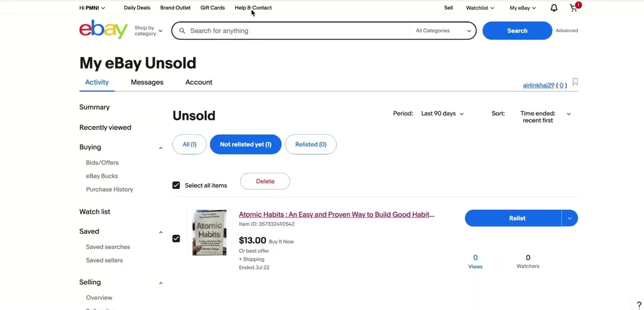Open the notifications bell icon

pyautogui.click(x=554, y=8)
